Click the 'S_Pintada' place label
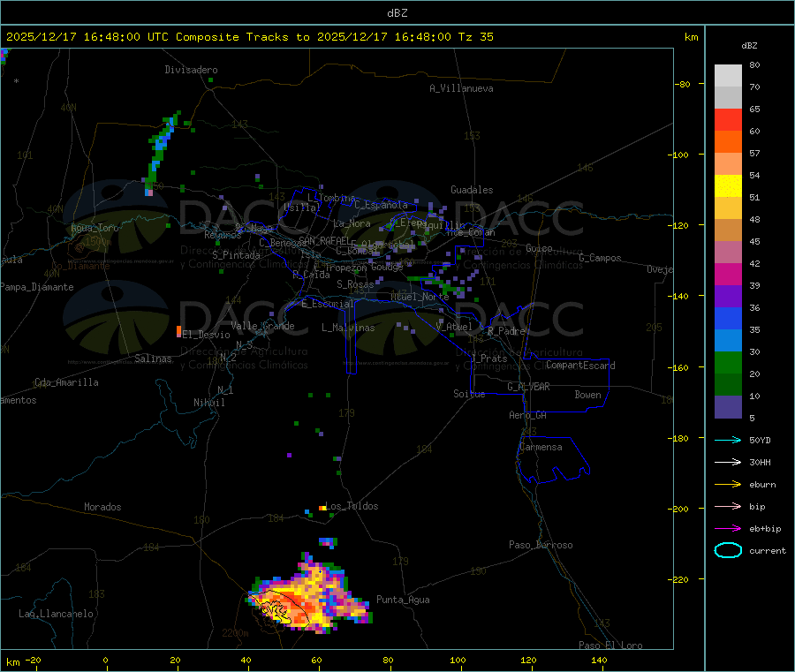This screenshot has width=795, height=672. point(236,255)
